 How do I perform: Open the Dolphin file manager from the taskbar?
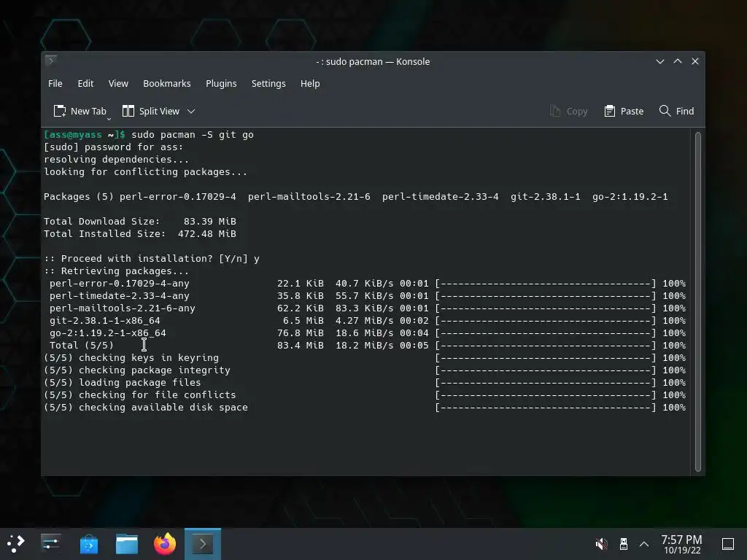point(127,544)
